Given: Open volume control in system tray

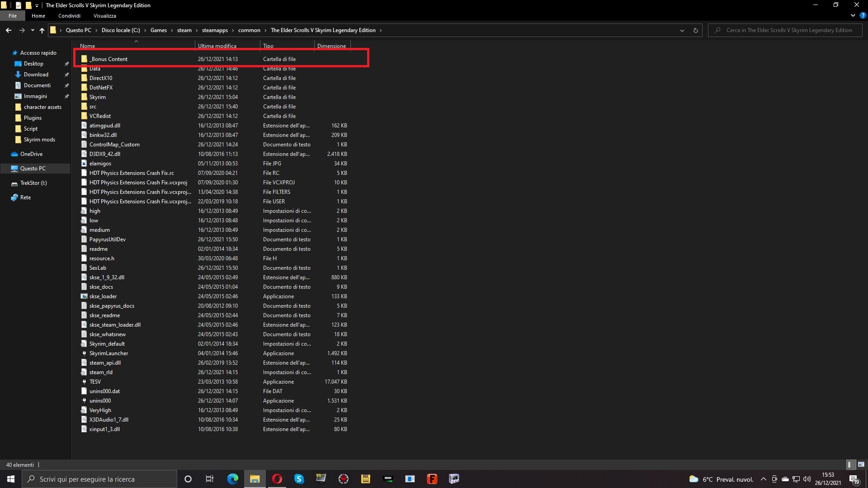Looking at the screenshot, I should click(x=807, y=479).
